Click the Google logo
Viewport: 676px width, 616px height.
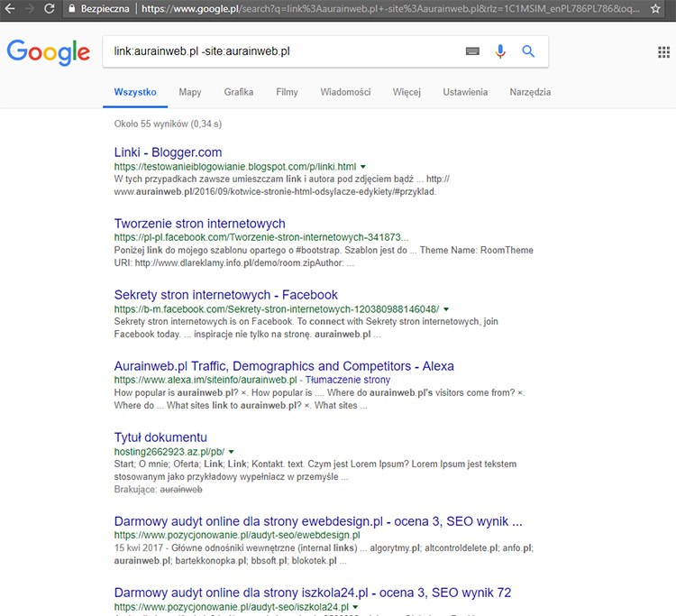pyautogui.click(x=49, y=52)
